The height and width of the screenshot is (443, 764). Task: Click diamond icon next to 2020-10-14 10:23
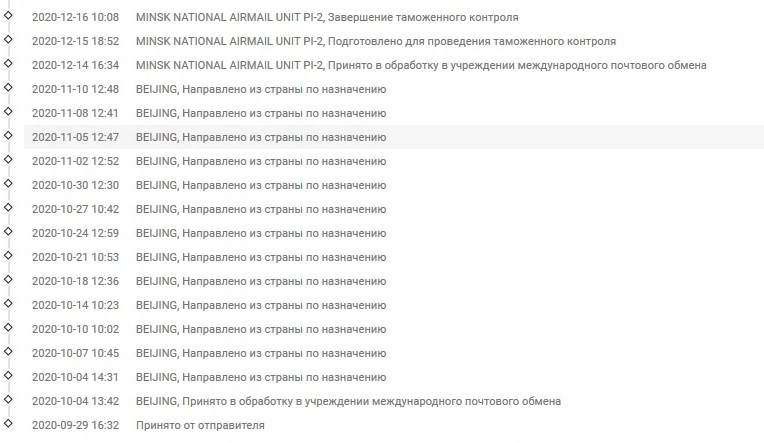[8, 303]
